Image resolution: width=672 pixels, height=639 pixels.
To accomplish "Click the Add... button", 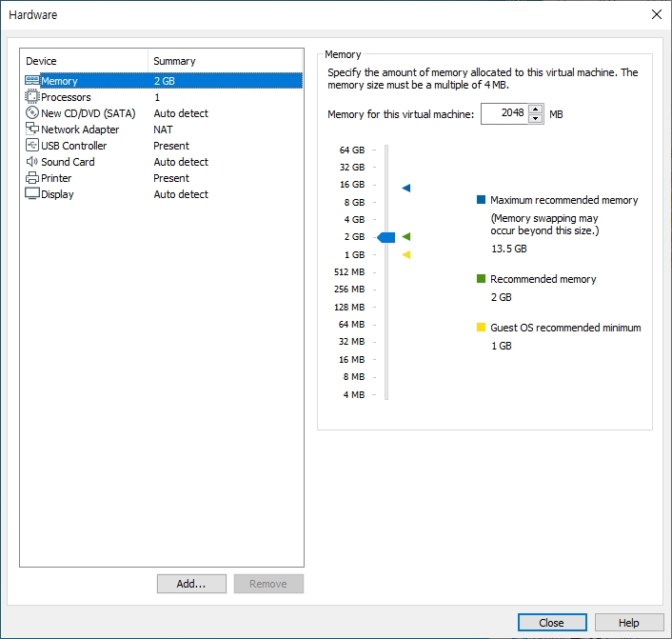I will (191, 584).
